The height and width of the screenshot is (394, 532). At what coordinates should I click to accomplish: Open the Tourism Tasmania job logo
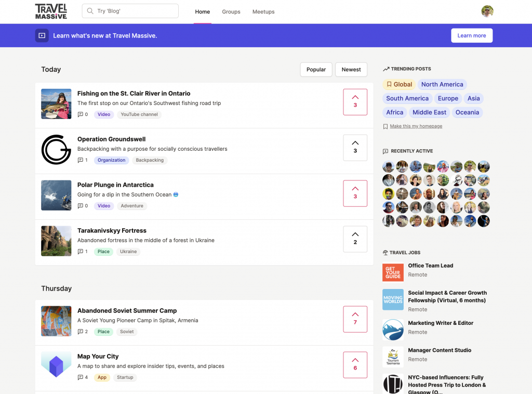[393, 357]
